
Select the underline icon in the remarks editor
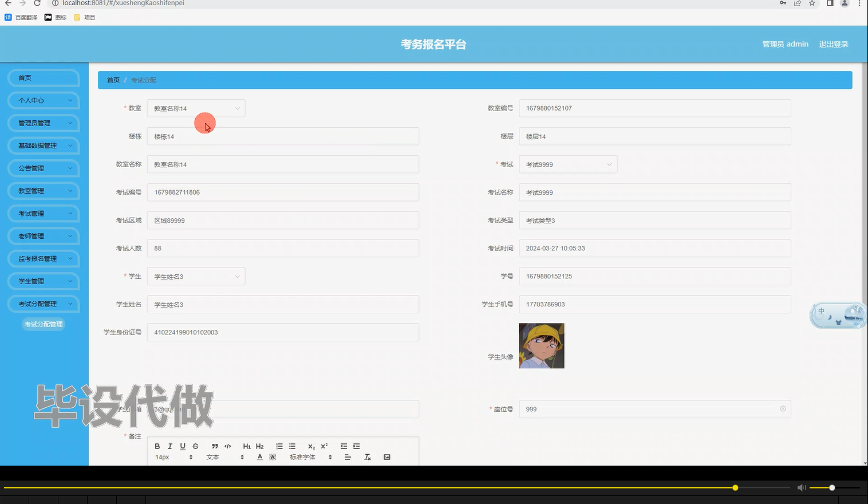182,446
